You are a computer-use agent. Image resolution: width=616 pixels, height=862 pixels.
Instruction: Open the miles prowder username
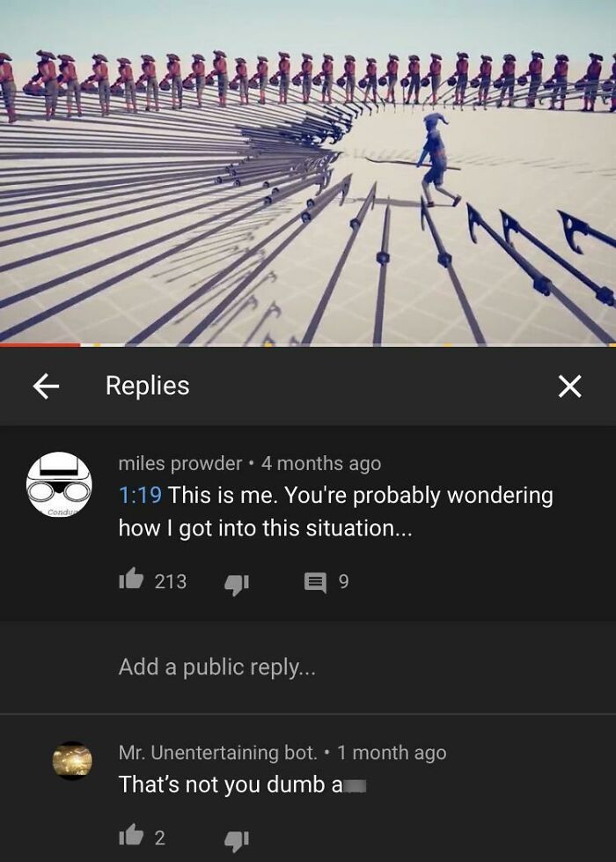pos(180,464)
